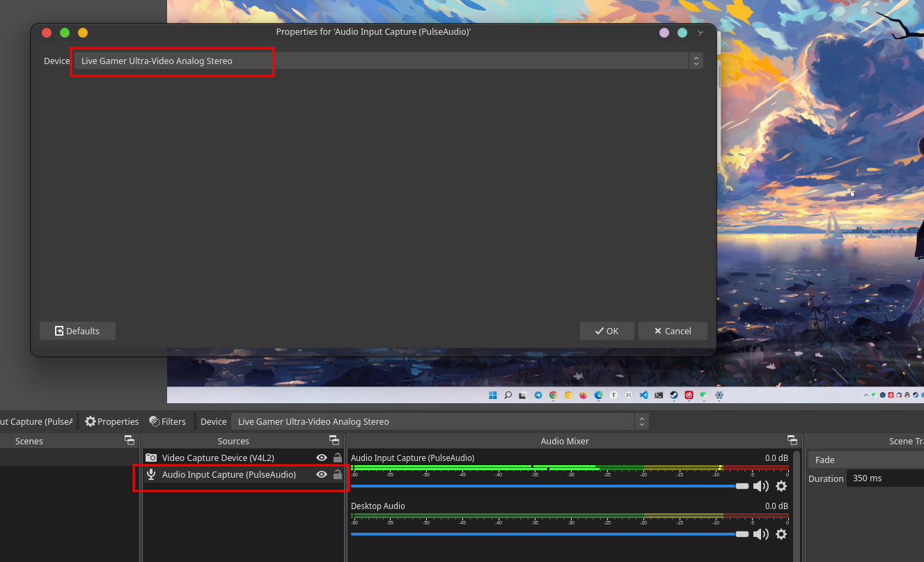Click the green dot on Properties dialog
This screenshot has height=562, width=924.
tap(65, 33)
